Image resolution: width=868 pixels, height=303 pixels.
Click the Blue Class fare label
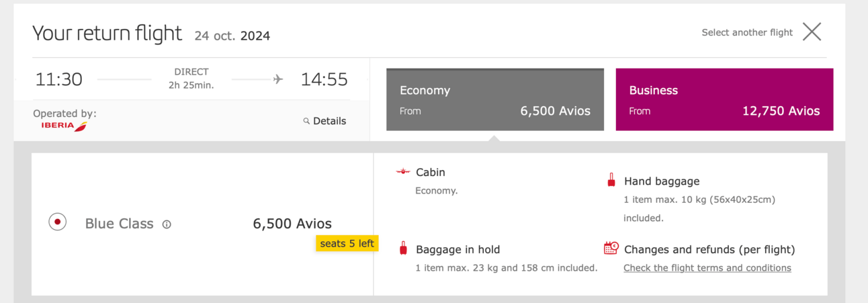[120, 224]
